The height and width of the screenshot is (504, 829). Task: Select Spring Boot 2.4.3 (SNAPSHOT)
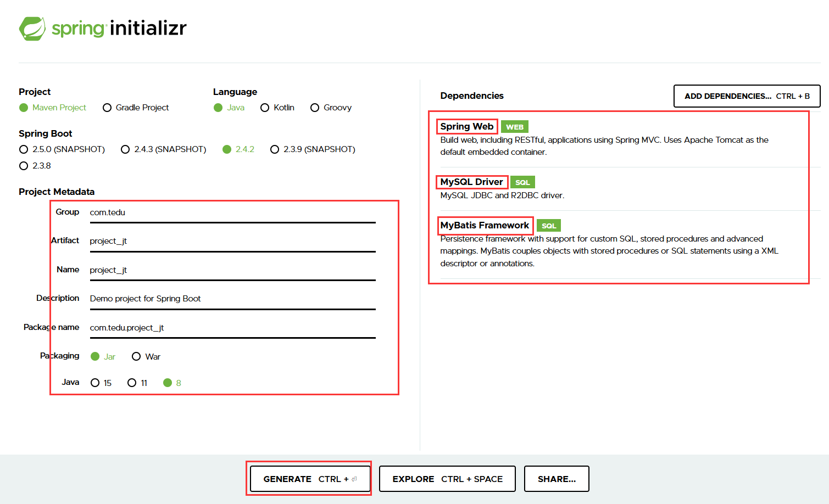click(164, 149)
